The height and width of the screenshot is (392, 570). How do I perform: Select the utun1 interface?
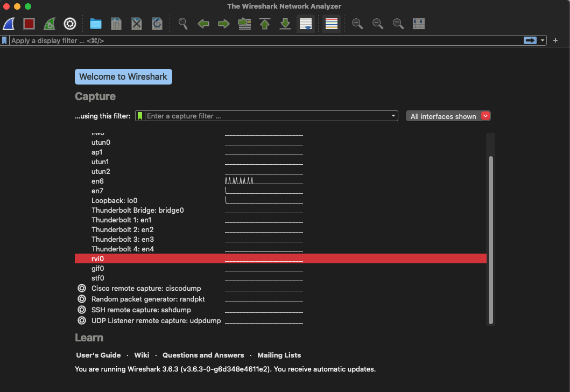280,162
